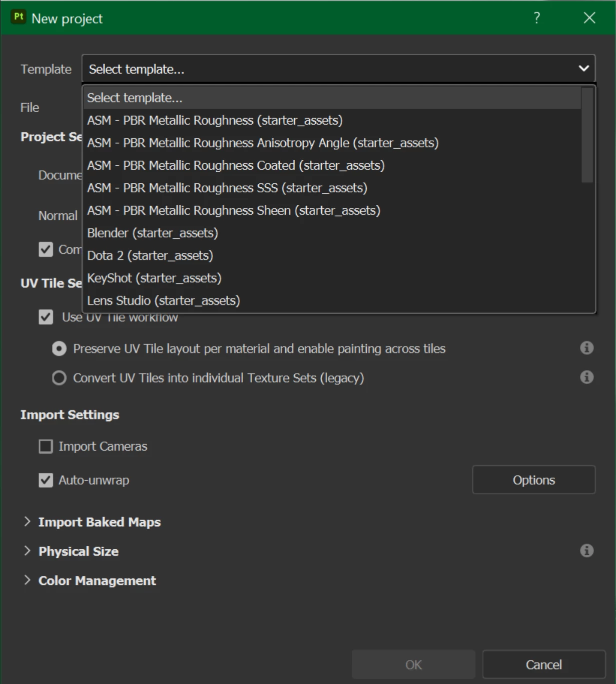Image resolution: width=616 pixels, height=684 pixels.
Task: Pick Blender (starter_assets) template
Action: coord(332,233)
